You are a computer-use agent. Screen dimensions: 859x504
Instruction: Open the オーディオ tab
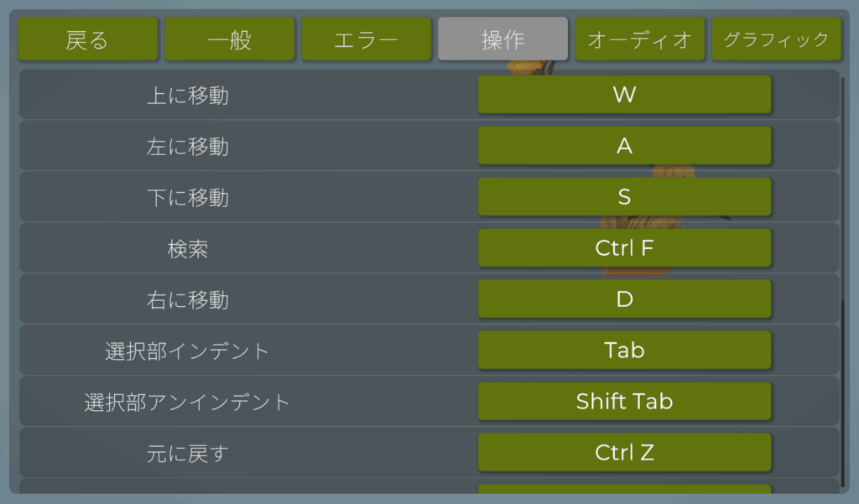click(639, 39)
